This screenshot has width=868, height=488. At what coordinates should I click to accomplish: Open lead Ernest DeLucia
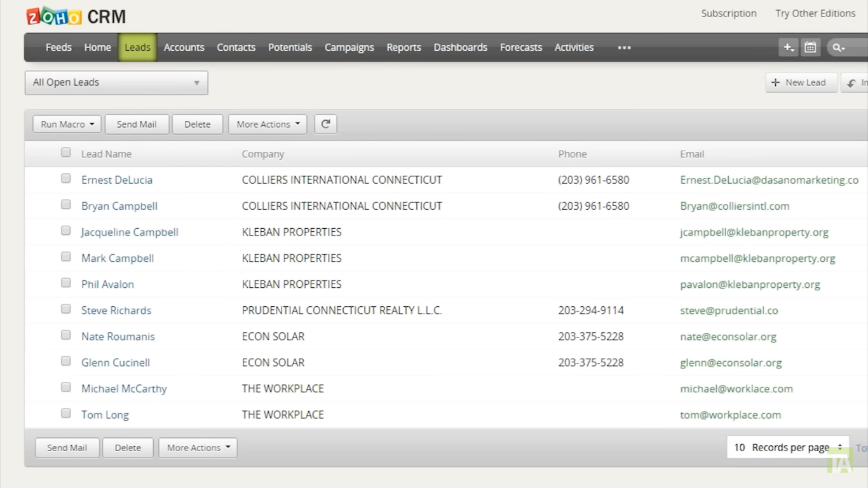click(117, 180)
